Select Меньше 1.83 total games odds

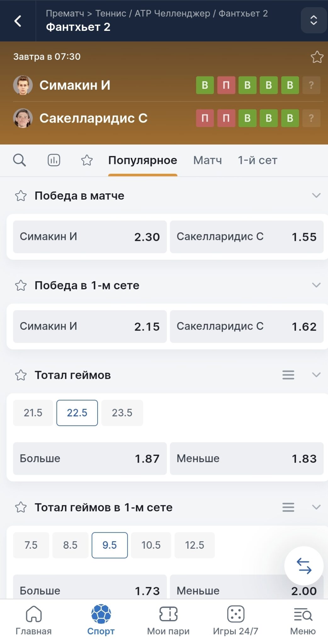246,458
